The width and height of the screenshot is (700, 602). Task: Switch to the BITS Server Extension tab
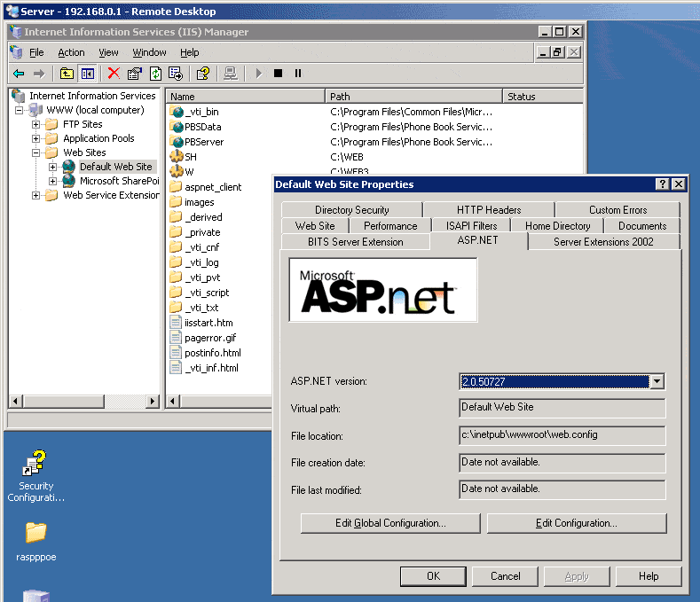(356, 242)
